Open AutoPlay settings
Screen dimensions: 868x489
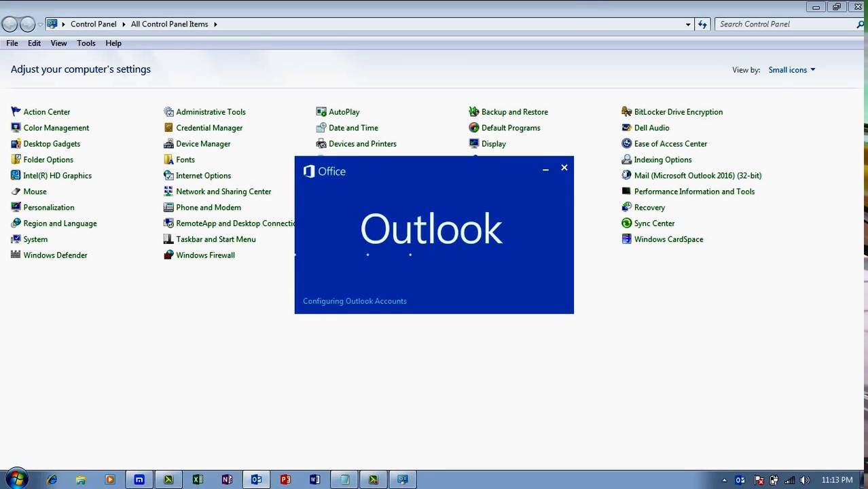tap(338, 111)
